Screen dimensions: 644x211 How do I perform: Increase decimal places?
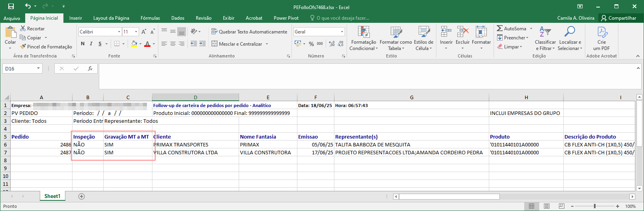pyautogui.click(x=332, y=44)
